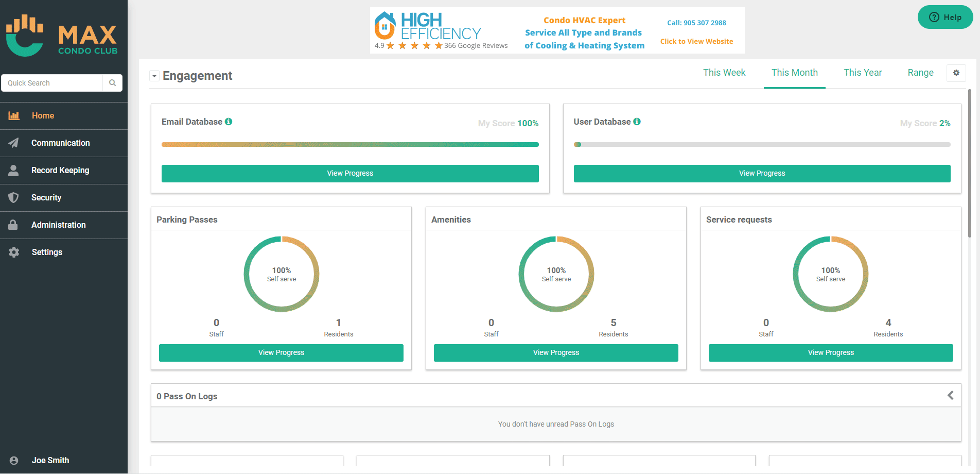The image size is (980, 474).
Task: Select the This Year tab
Action: pyautogui.click(x=863, y=73)
